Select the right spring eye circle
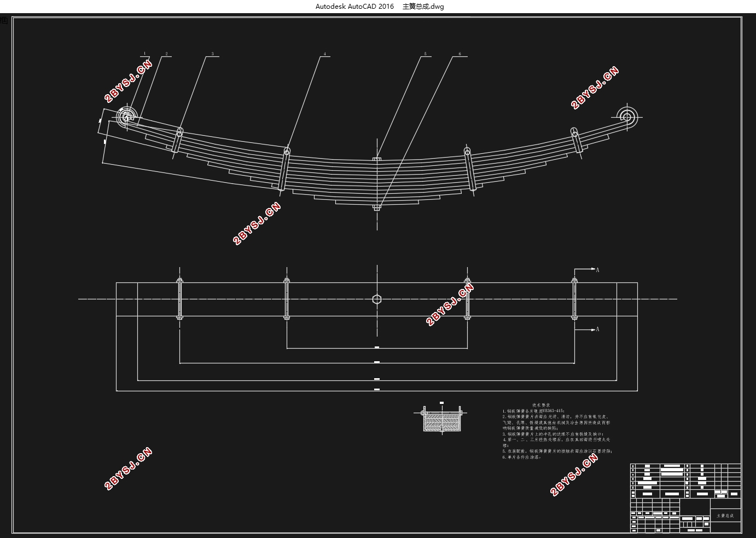The image size is (756, 538). pos(626,117)
